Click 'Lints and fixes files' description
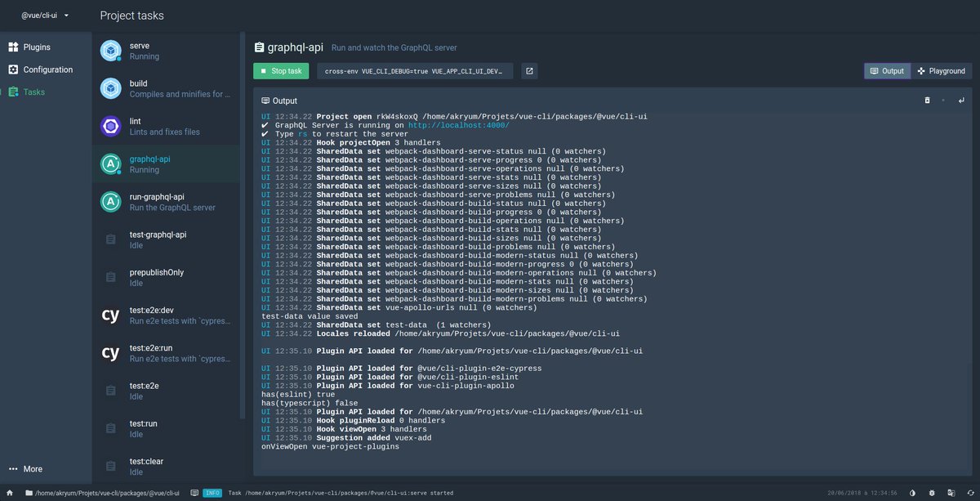The width and height of the screenshot is (980, 501). (165, 132)
